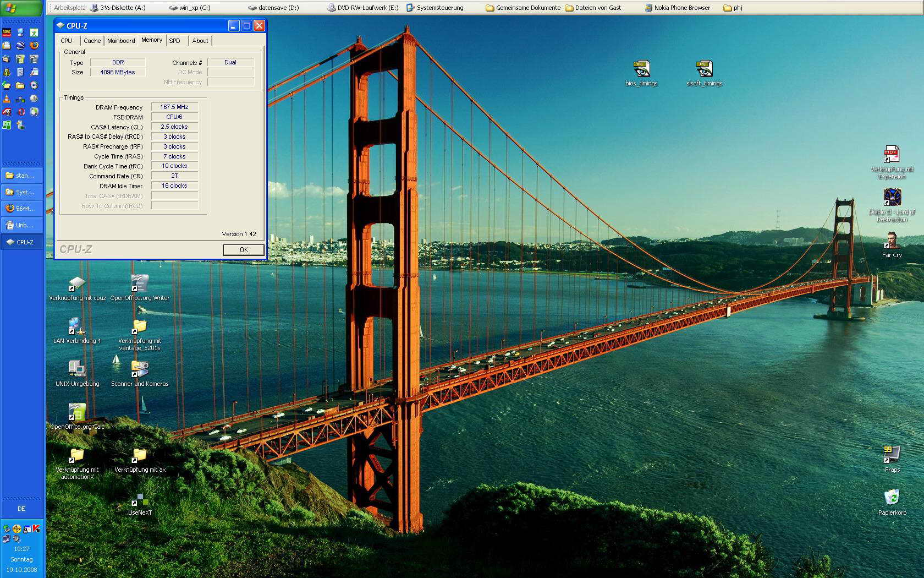Viewport: 924px width, 578px height.
Task: Select the Verknüpfung mit Expansion shortcut
Action: pyautogui.click(x=892, y=162)
